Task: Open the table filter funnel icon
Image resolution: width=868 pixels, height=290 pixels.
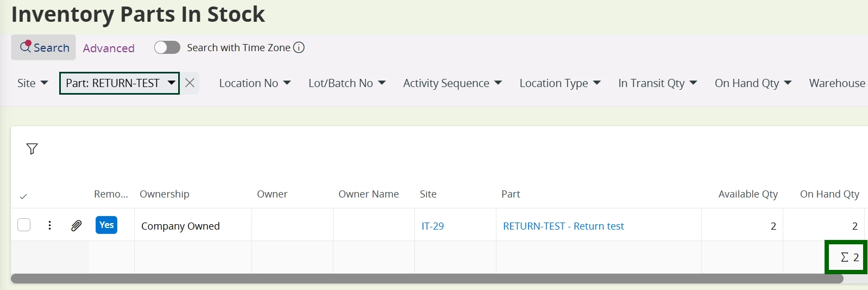Action: 32,149
